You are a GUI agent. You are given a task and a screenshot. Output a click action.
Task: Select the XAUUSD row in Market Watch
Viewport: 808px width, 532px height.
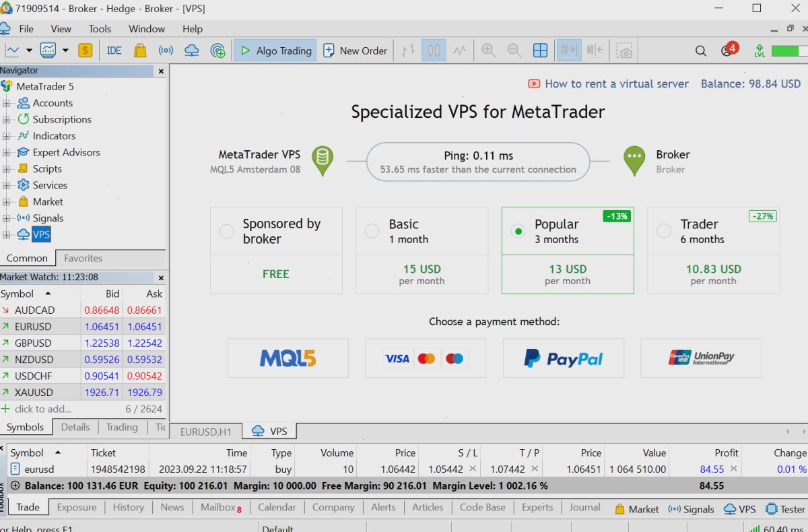click(83, 393)
